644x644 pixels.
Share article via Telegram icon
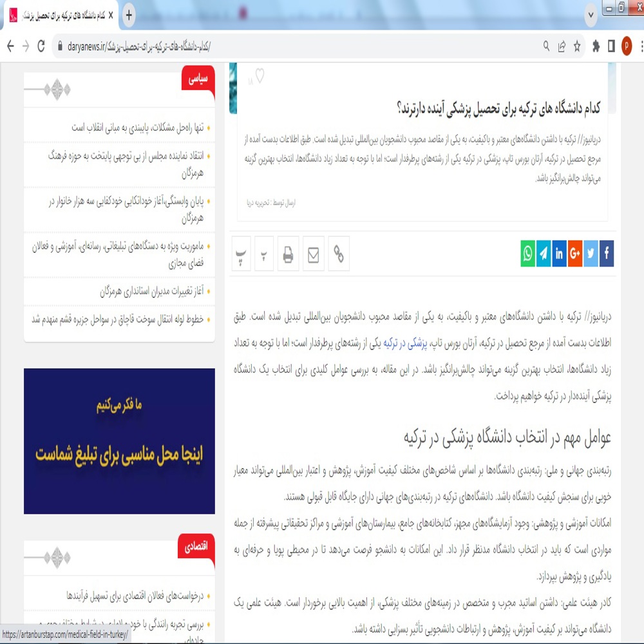pyautogui.click(x=544, y=254)
